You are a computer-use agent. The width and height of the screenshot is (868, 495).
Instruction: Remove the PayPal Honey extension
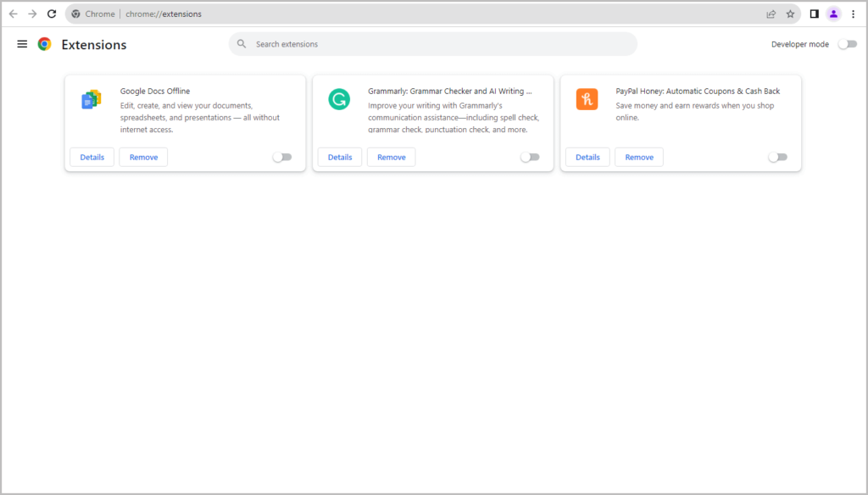pos(639,158)
